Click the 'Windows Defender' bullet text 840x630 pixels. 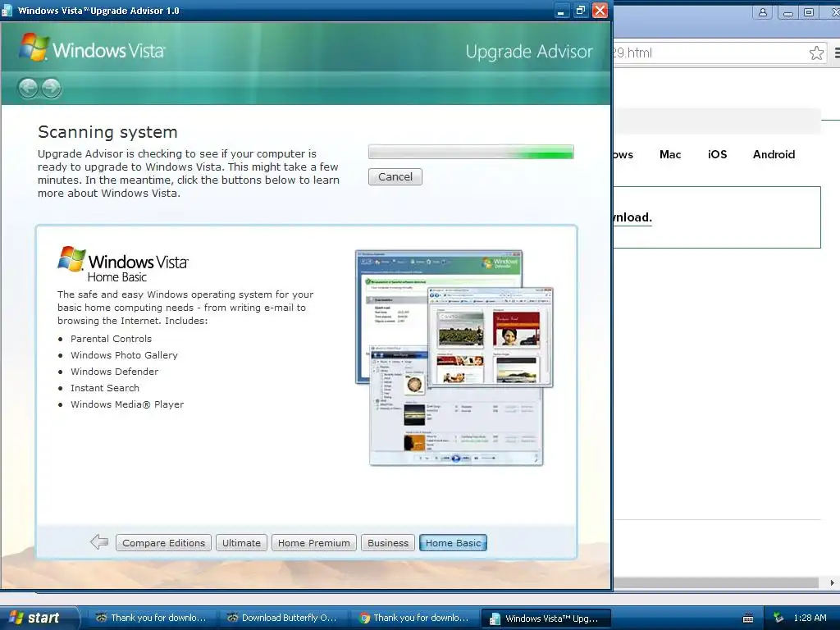pos(114,372)
